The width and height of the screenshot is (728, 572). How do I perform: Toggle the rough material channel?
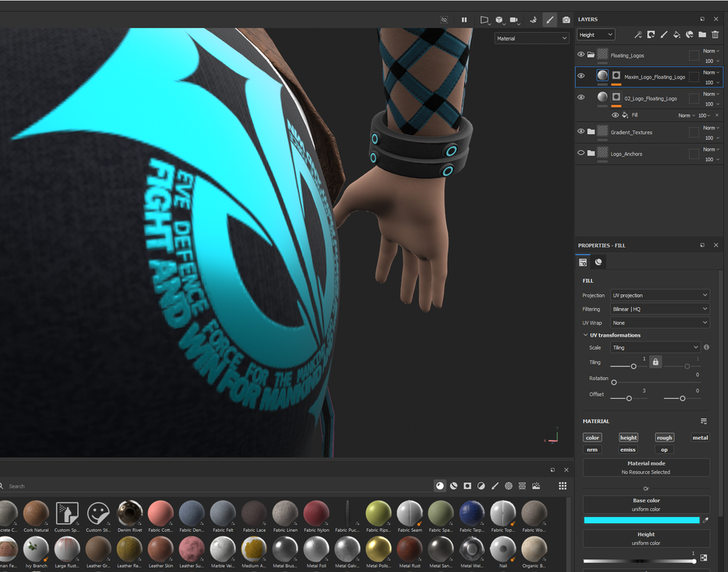(664, 437)
